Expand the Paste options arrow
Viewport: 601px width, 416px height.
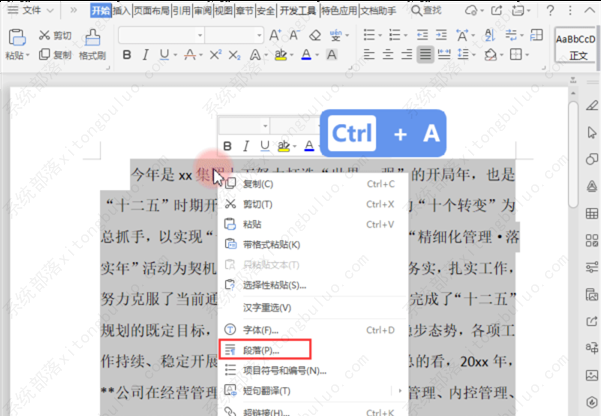(x=28, y=56)
